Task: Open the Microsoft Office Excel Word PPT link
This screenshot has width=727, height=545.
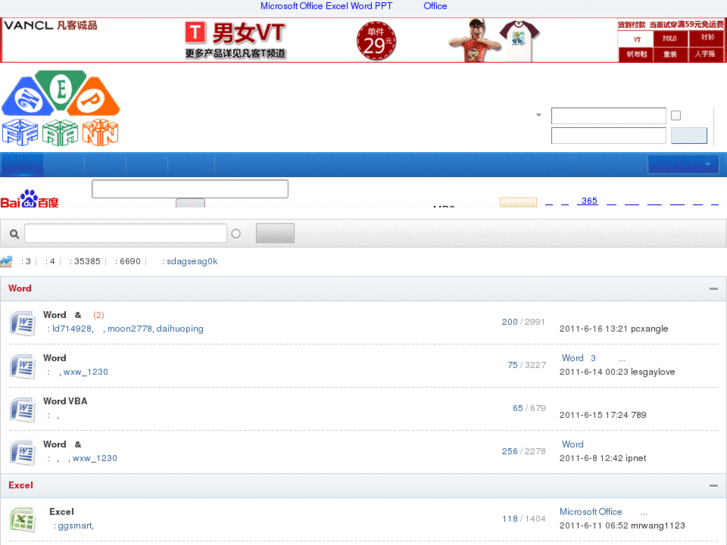Action: coord(326,6)
